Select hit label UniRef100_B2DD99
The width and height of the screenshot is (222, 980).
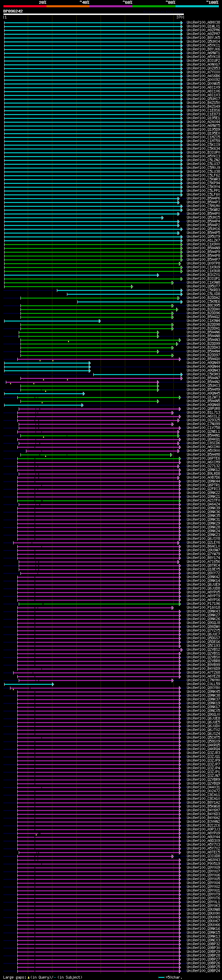203,343
